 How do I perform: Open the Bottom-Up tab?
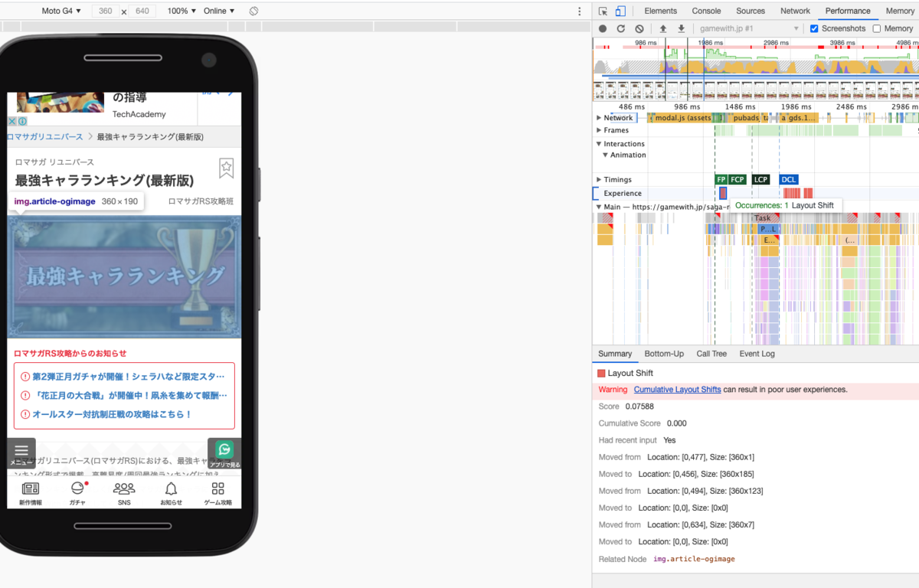coord(664,354)
